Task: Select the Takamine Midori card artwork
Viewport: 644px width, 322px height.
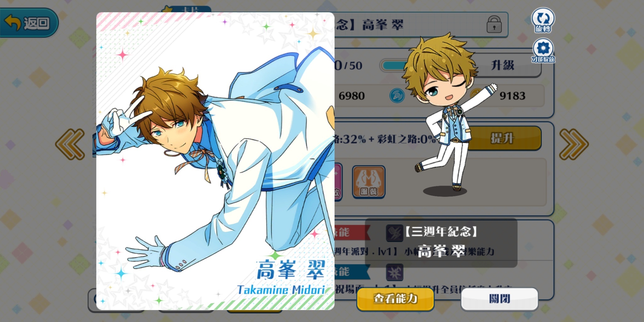Action: (215, 161)
